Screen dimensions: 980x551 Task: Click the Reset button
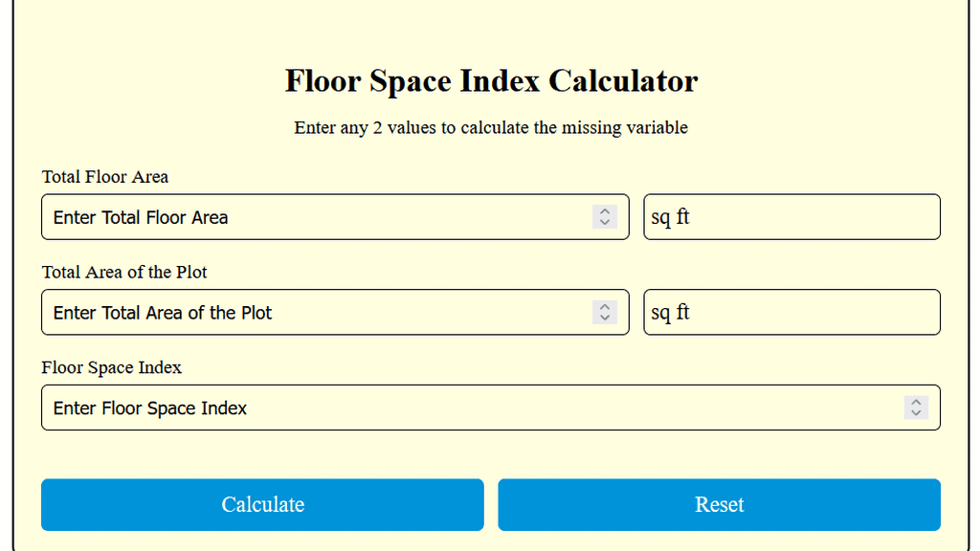(x=719, y=504)
